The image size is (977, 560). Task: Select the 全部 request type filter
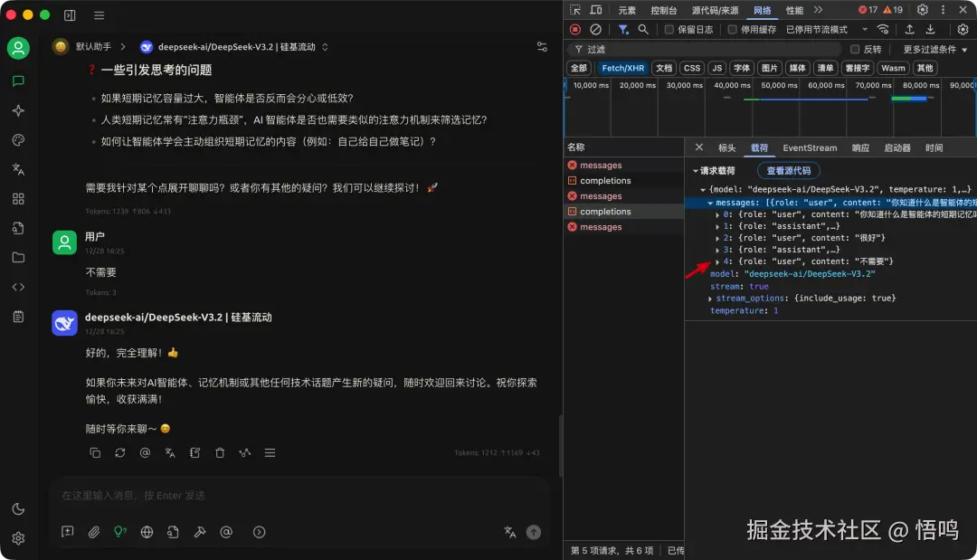579,68
